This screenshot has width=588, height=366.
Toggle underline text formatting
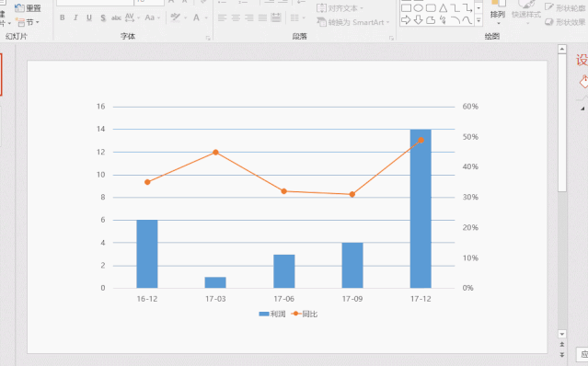[x=89, y=17]
